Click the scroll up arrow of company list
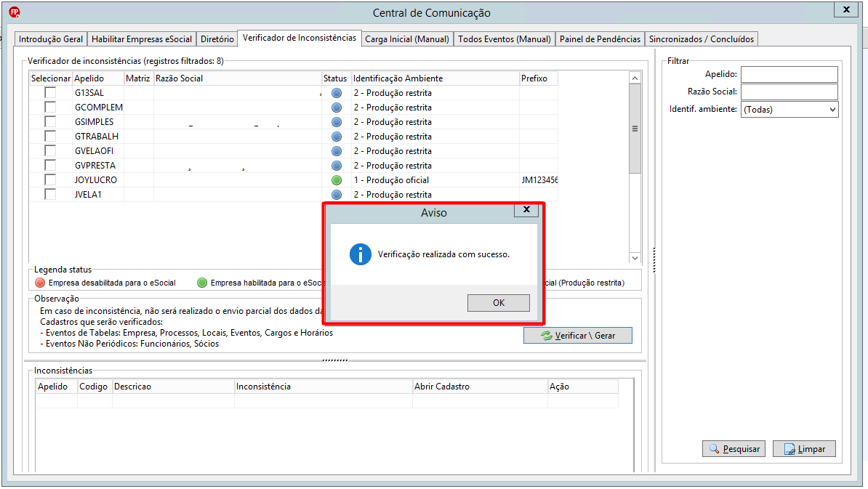Image resolution: width=868 pixels, height=489 pixels. point(635,78)
